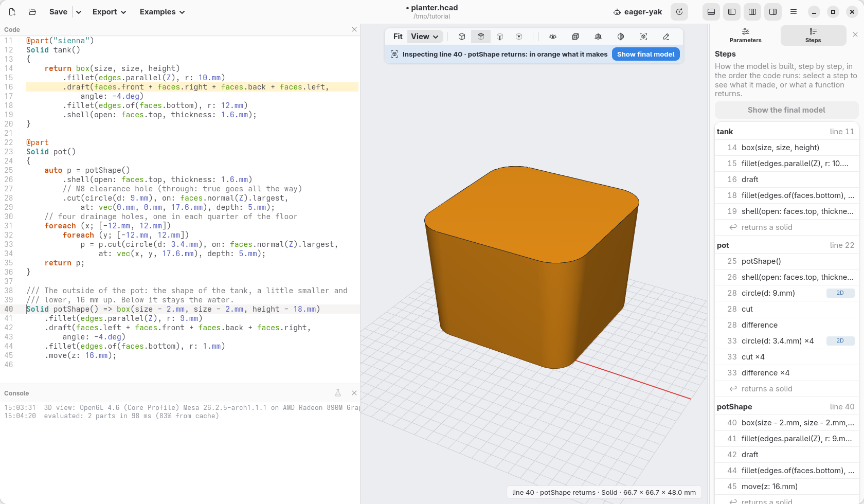
Task: Open the hamburger main menu
Action: tap(794, 12)
